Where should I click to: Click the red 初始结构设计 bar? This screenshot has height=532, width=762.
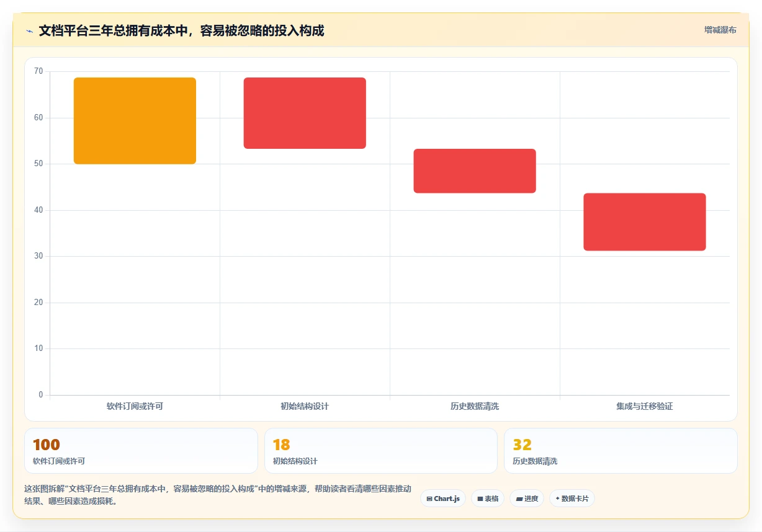pyautogui.click(x=305, y=113)
